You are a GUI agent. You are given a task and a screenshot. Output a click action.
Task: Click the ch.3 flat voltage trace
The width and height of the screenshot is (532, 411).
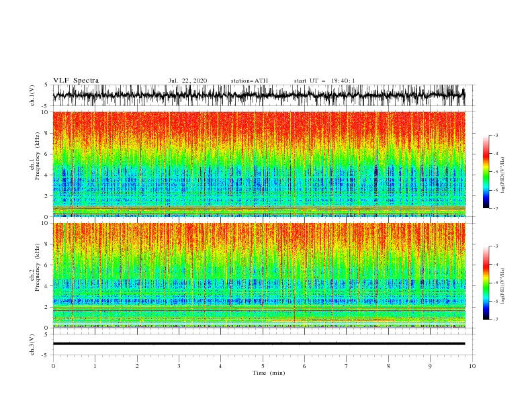tap(259, 344)
